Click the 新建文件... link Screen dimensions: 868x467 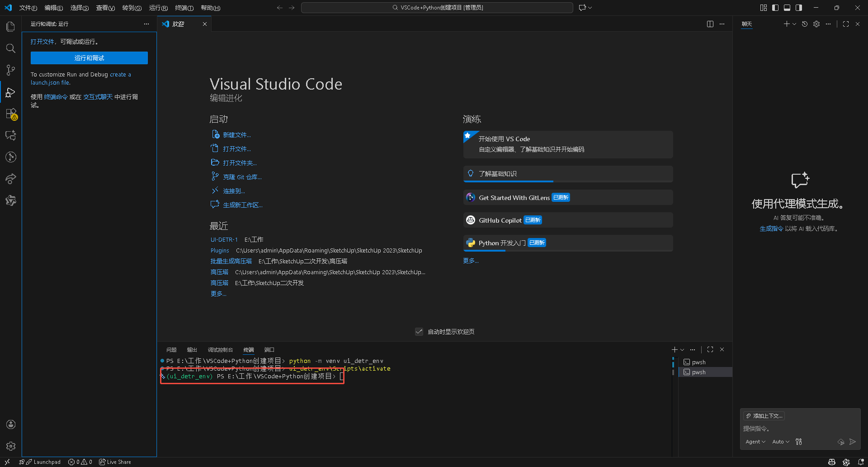tap(236, 135)
